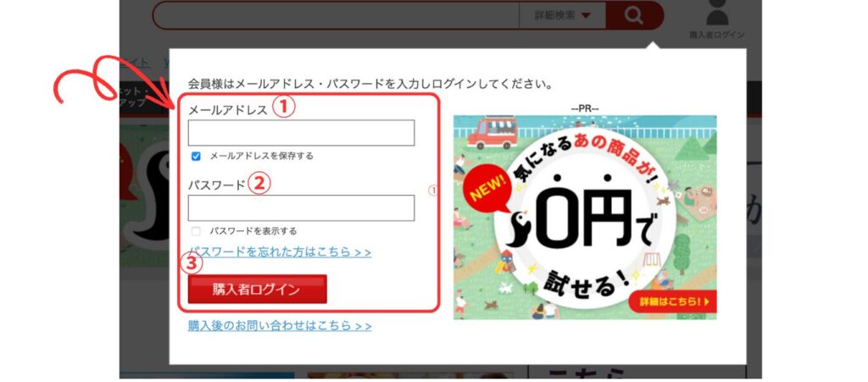Click the top search text box
Viewport: 868px width, 382px height.
tap(336, 15)
